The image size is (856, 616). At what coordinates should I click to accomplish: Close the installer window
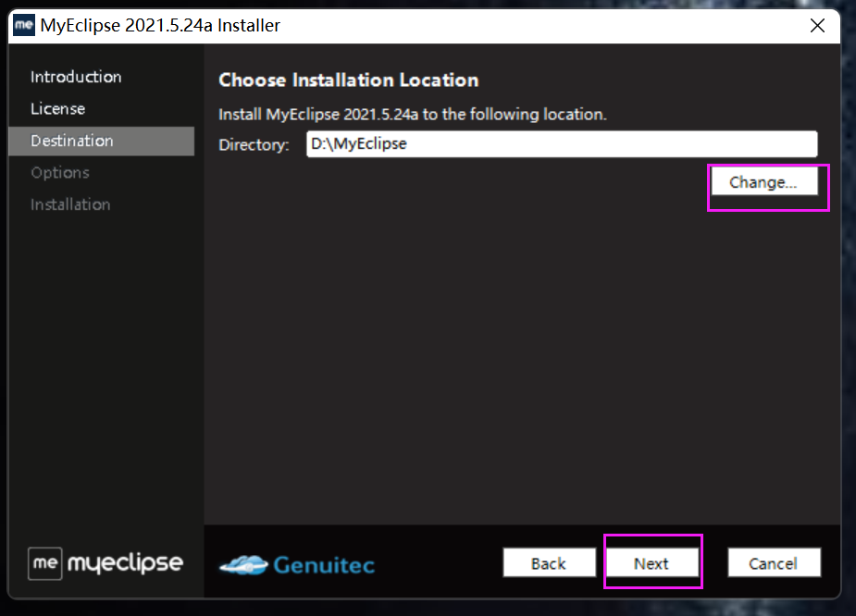click(817, 26)
